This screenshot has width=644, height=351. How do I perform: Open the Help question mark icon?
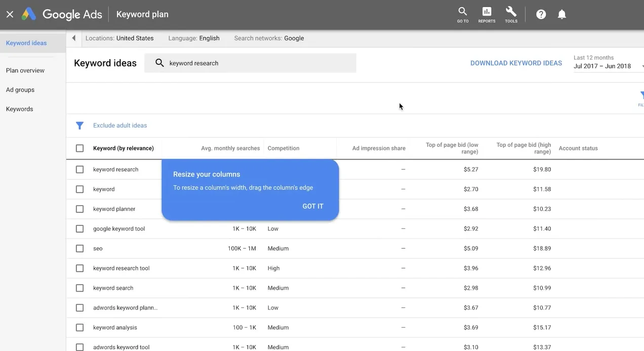[x=541, y=14]
